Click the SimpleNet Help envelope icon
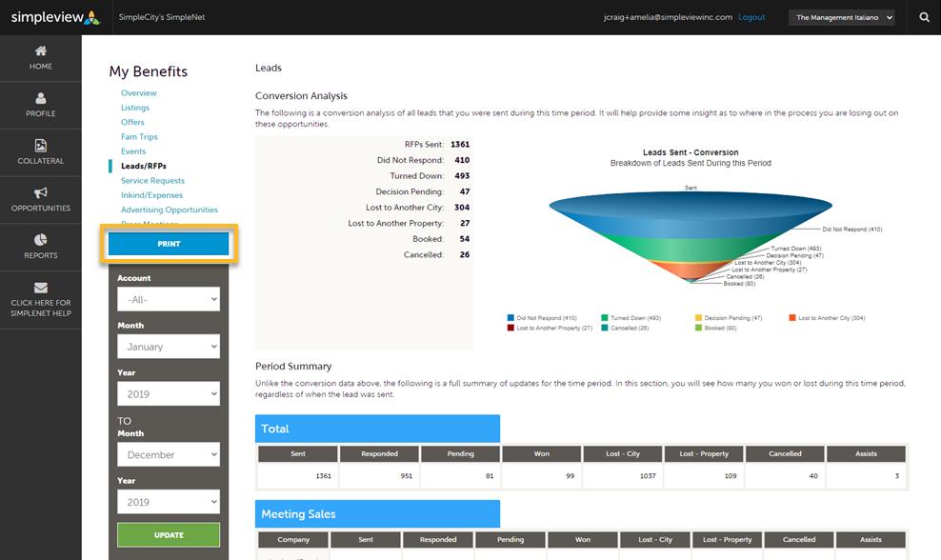The image size is (941, 560). tap(40, 288)
